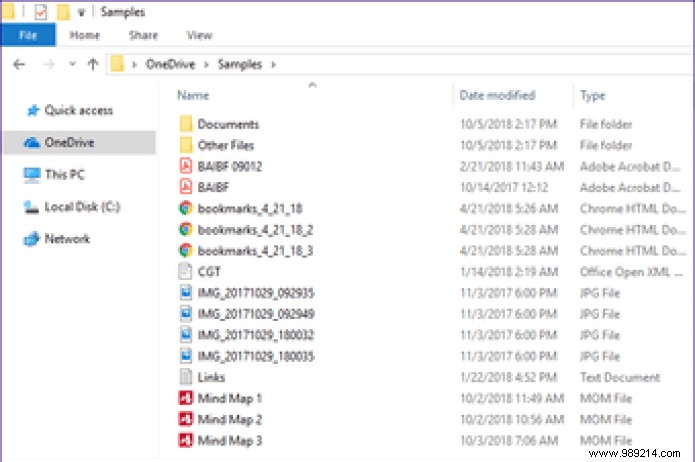Sort by Date modified column header

pos(497,95)
